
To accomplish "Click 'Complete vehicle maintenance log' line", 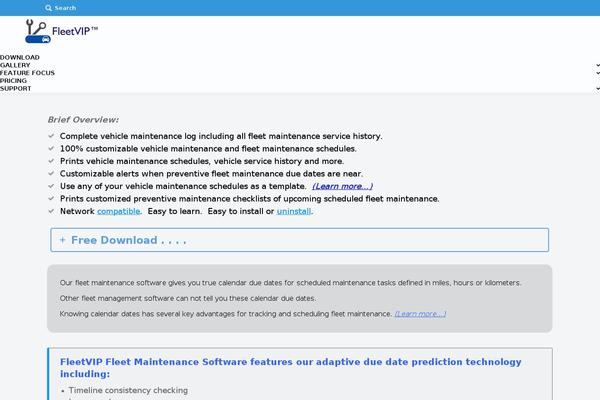I will pos(221,136).
